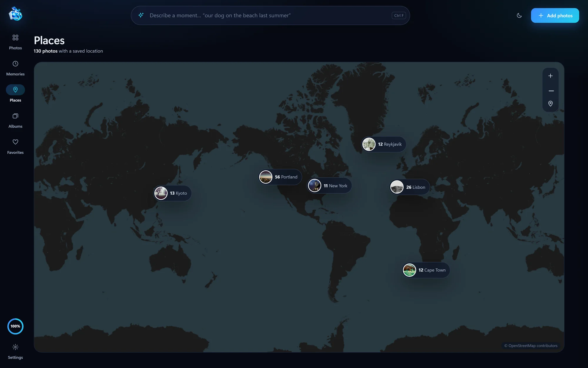588x368 pixels.
Task: Open the Photos section
Action: [x=15, y=42]
